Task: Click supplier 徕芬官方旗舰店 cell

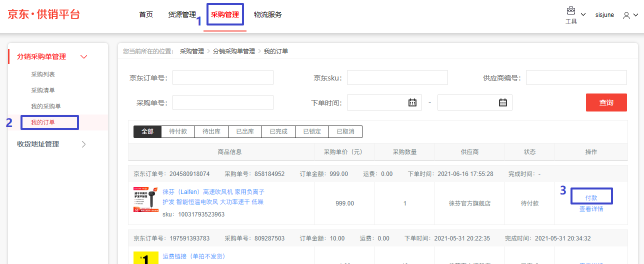Action: [469, 203]
